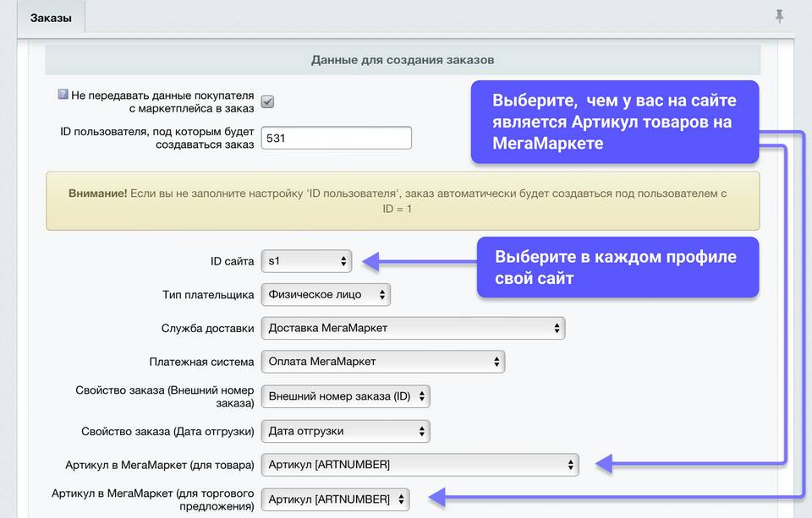Viewport: 812px width, 518px height.
Task: Click the question mark help icon
Action: tap(63, 95)
